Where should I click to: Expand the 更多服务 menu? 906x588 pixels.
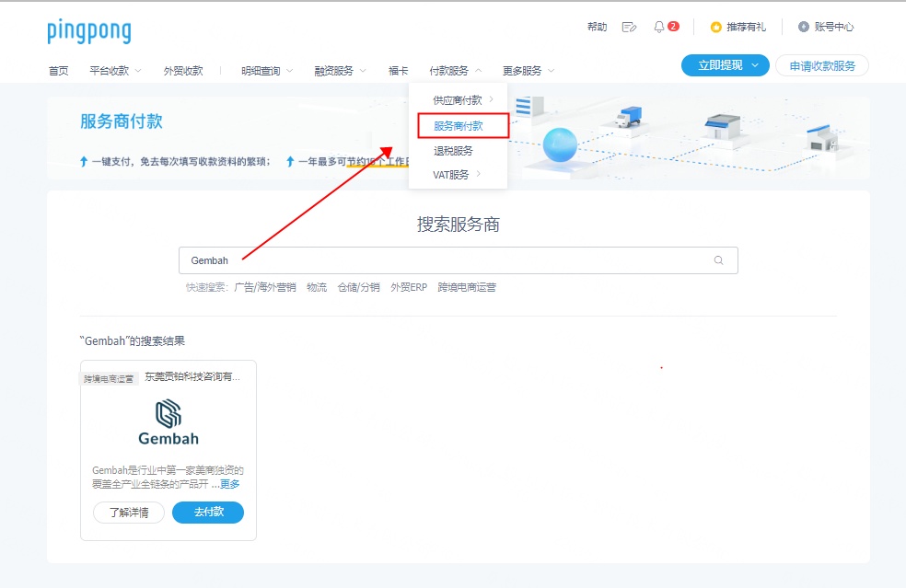[x=528, y=71]
